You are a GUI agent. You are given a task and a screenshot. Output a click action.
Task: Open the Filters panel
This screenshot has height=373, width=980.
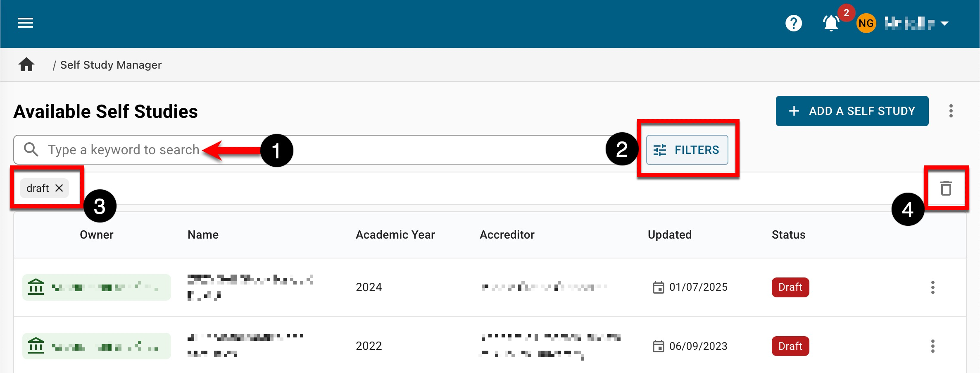(687, 150)
